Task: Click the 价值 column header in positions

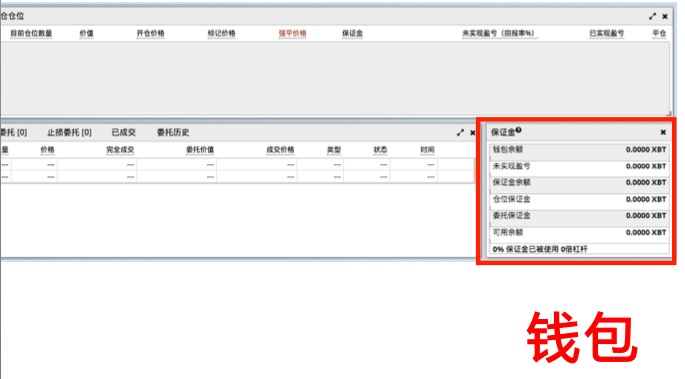Action: 86,33
